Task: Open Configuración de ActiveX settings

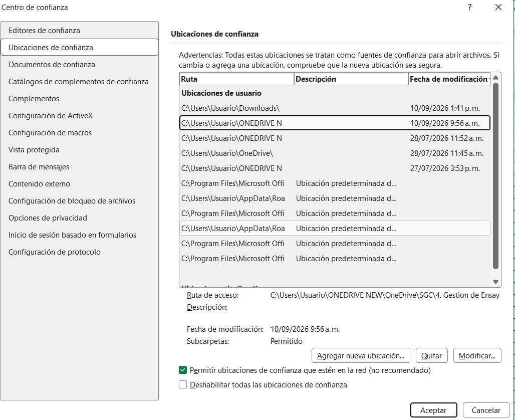Action: (x=80, y=116)
